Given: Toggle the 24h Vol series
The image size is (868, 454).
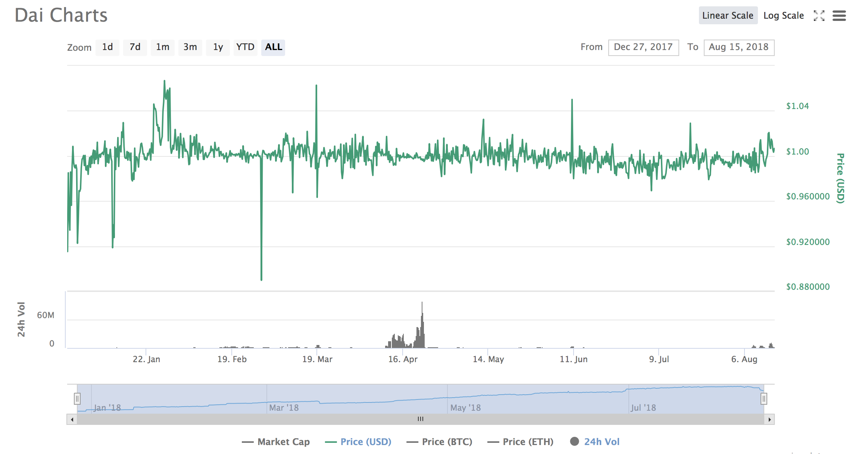Looking at the screenshot, I should click(x=595, y=442).
